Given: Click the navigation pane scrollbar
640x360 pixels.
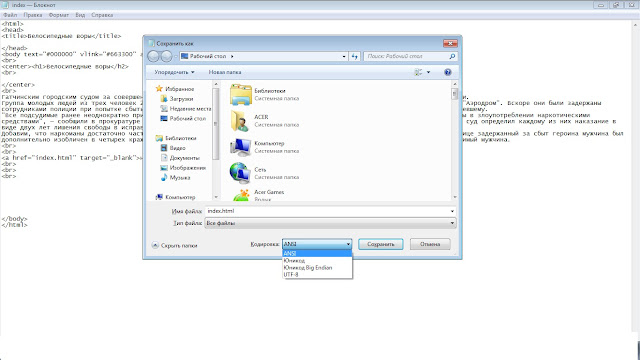Looking at the screenshot, I should tap(216, 140).
